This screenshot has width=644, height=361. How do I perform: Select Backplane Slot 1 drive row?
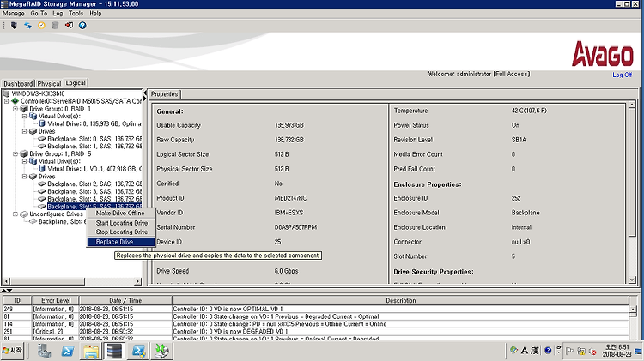coord(94,146)
